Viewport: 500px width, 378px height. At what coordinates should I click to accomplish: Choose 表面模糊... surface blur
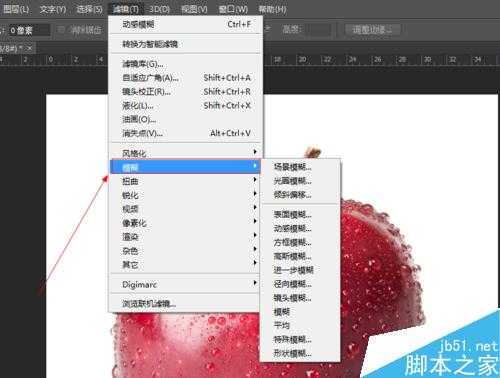pos(300,215)
